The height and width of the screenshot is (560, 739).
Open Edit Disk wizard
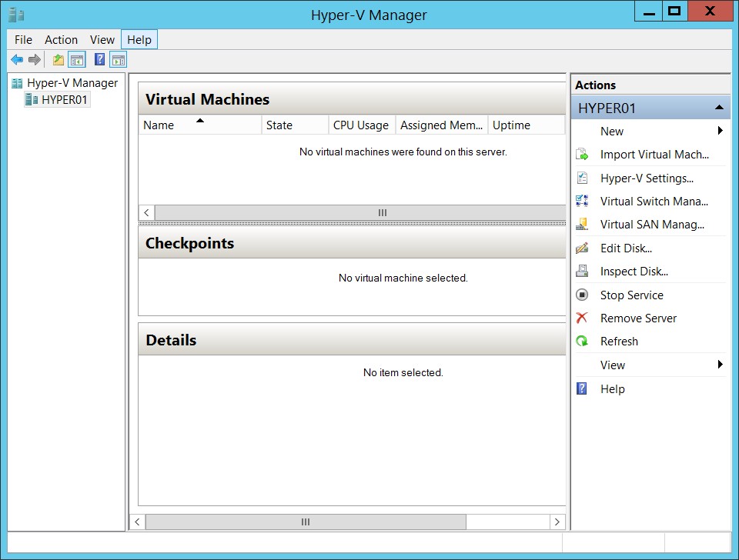[626, 248]
